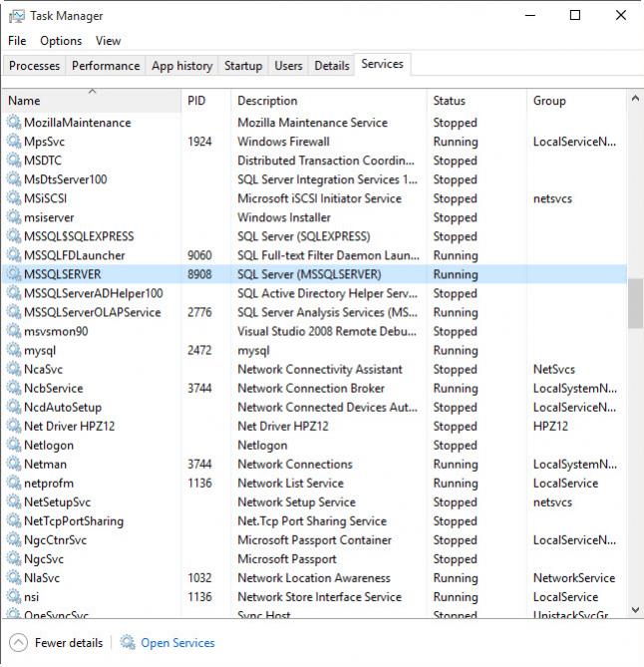Screen dimensions: 644x667
Task: Click the scrollbar up arrow
Action: tap(635, 99)
